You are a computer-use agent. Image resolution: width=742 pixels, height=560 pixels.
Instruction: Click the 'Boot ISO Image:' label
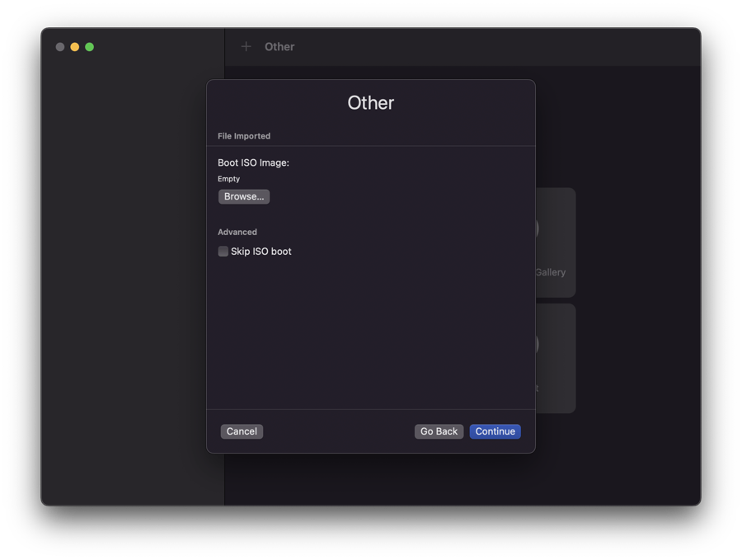pos(253,162)
